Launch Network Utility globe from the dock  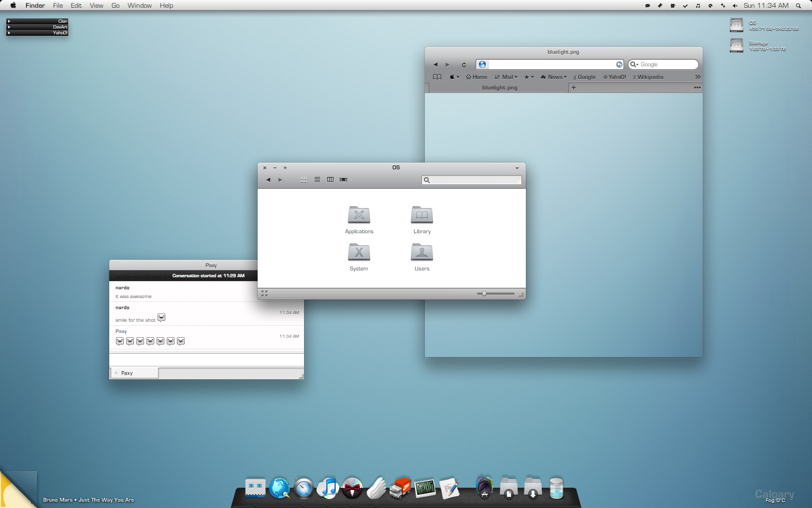(280, 488)
